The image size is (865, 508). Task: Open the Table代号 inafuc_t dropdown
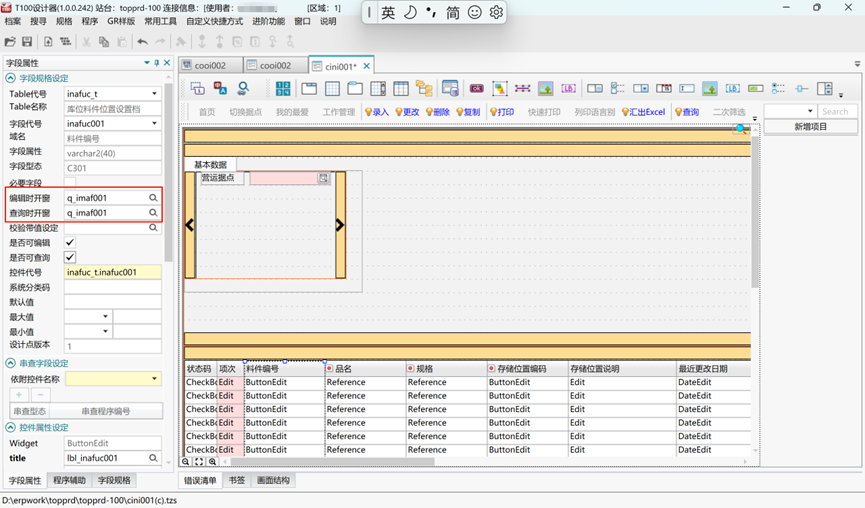(x=154, y=94)
